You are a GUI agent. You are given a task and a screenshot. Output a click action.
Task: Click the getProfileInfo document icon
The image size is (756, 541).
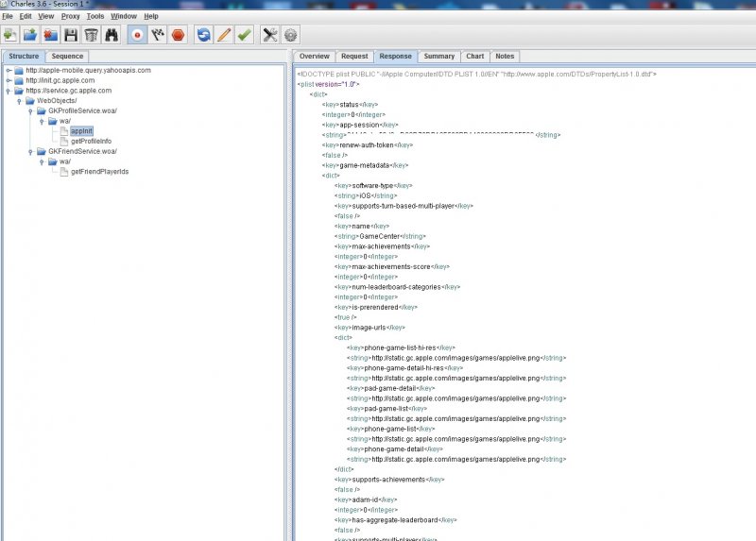point(64,142)
